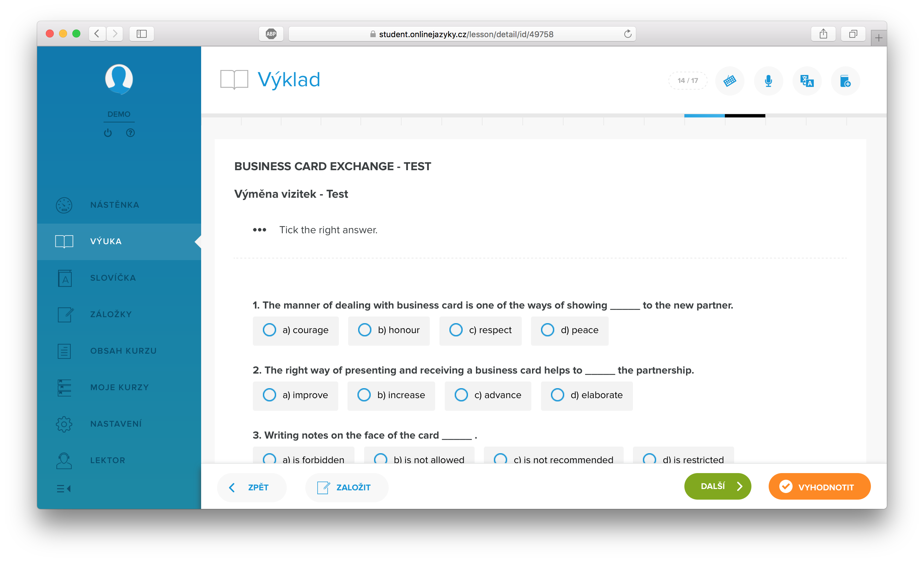Select answer c) respect

[480, 330]
